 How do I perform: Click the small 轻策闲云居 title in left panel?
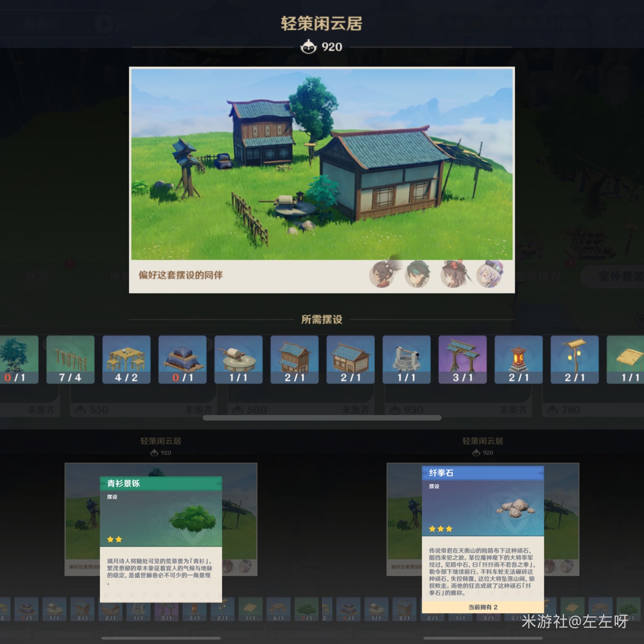pyautogui.click(x=161, y=441)
